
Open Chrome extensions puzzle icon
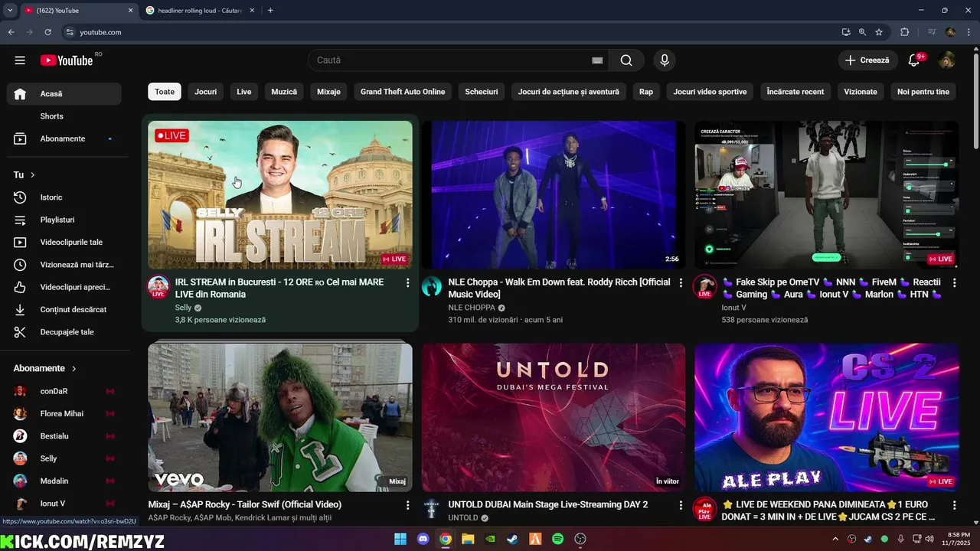904,32
